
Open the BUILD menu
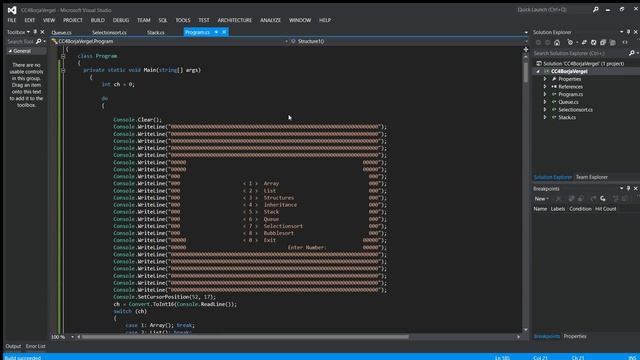[x=98, y=20]
